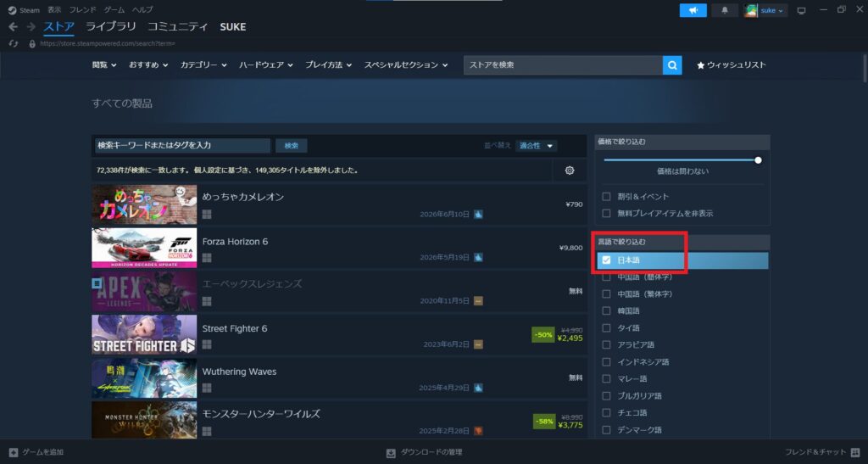Go back with the left arrow button
The width and height of the screenshot is (868, 464).
coord(14,26)
